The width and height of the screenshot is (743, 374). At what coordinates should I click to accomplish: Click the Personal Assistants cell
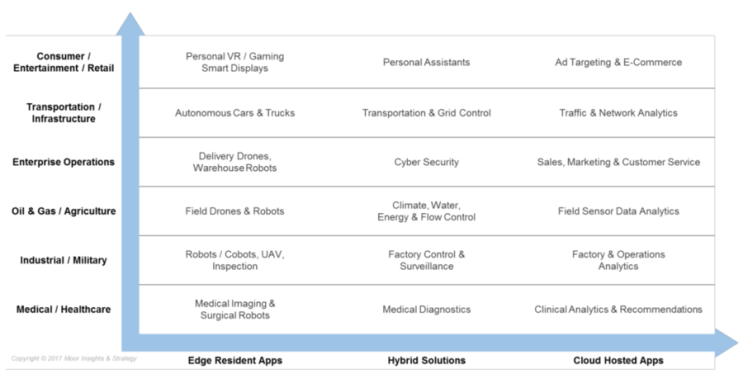tap(426, 62)
